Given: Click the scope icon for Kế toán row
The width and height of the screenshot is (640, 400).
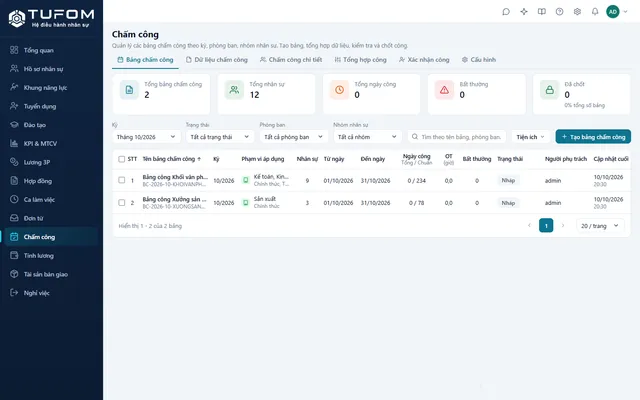Looking at the screenshot, I should point(245,180).
